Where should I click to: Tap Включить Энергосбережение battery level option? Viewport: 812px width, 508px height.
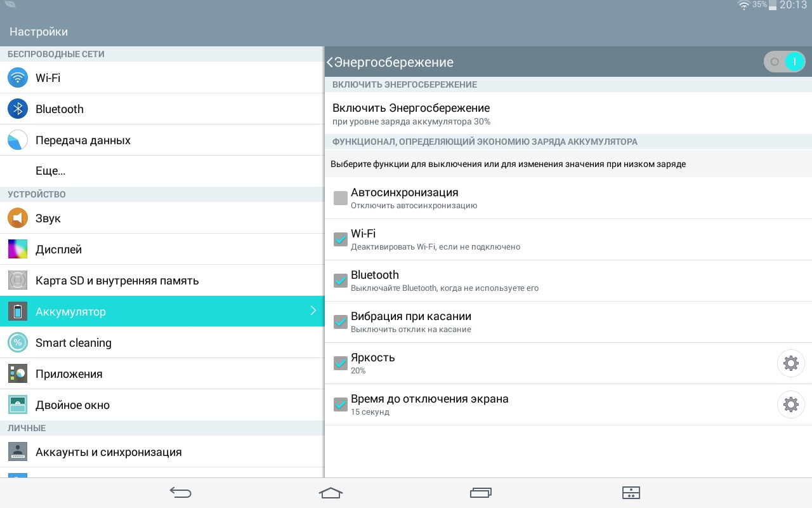(x=411, y=114)
